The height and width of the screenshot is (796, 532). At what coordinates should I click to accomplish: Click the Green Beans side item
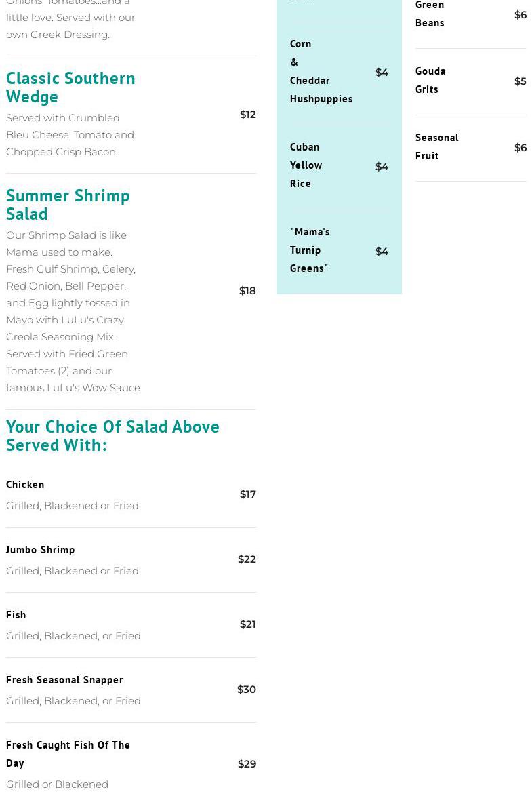click(430, 14)
